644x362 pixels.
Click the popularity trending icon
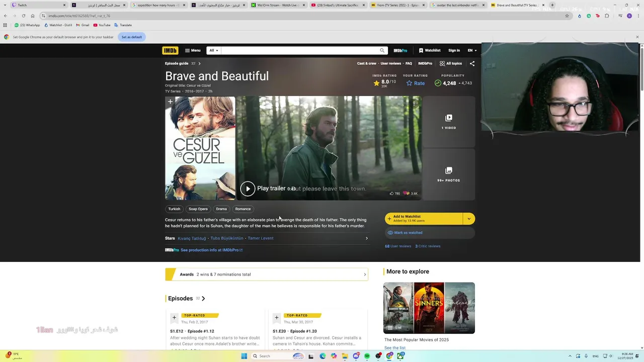point(438,83)
